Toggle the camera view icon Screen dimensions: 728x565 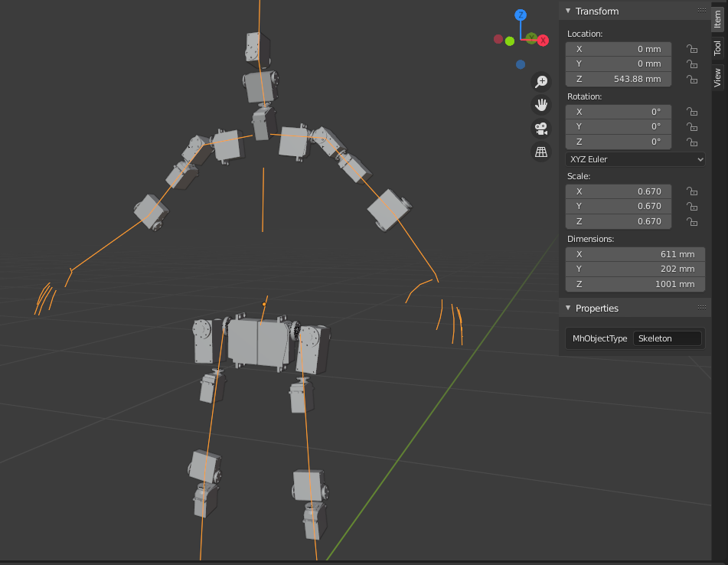541,128
